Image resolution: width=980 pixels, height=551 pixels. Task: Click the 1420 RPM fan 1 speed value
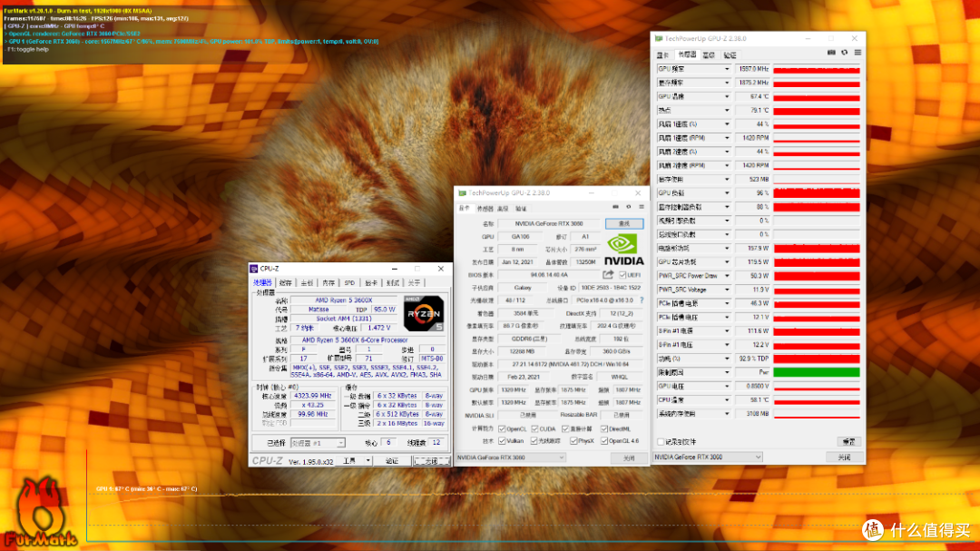click(752, 138)
